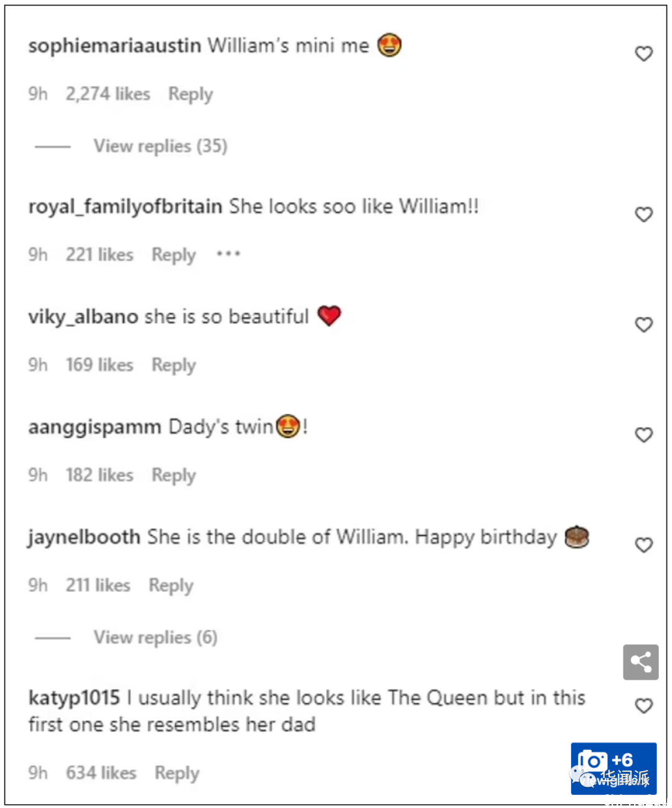The image size is (672, 808).
Task: Reply to sophiemariaaustin's comment
Action: pyautogui.click(x=190, y=95)
